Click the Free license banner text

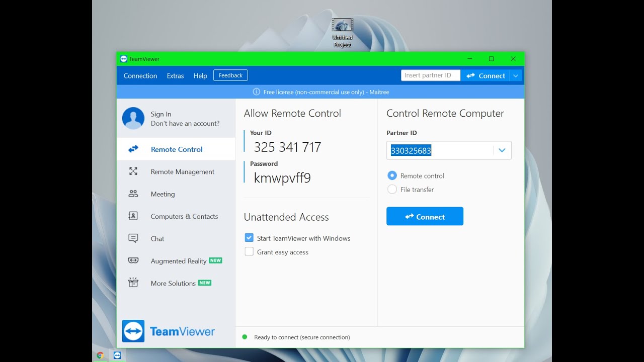coord(326,92)
